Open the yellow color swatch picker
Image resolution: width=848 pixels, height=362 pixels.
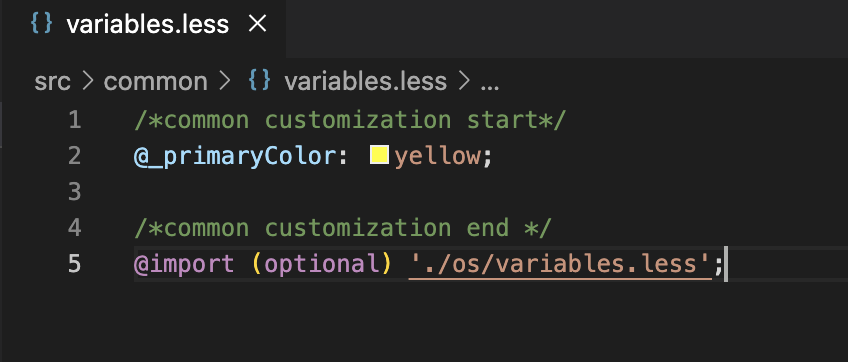tap(380, 156)
